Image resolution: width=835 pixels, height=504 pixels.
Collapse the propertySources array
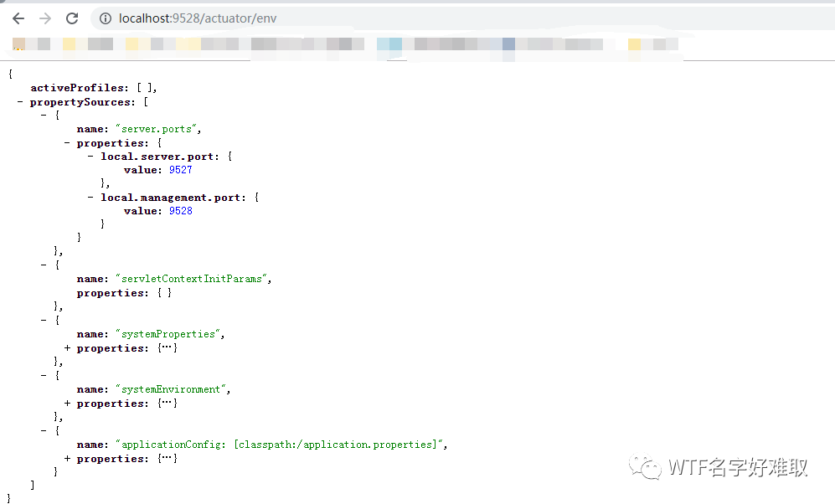[x=20, y=101]
